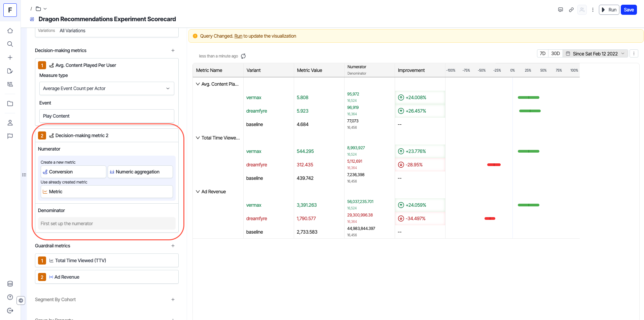Open the flag icon in sidebar
This screenshot has height=320, width=644.
(x=10, y=136)
